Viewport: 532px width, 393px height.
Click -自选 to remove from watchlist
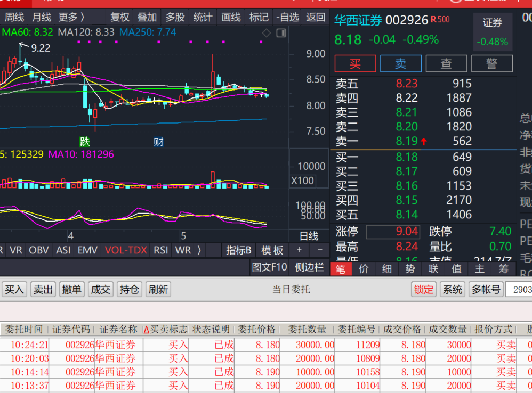287,17
